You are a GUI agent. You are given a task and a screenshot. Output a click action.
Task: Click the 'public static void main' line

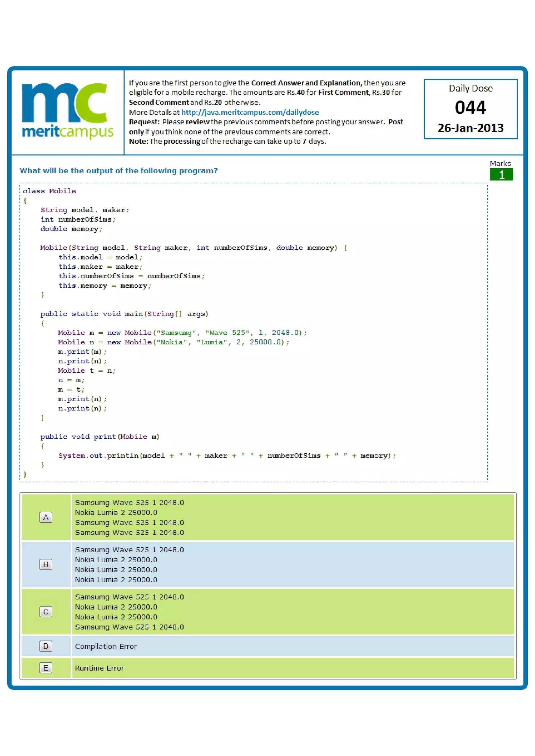124,314
